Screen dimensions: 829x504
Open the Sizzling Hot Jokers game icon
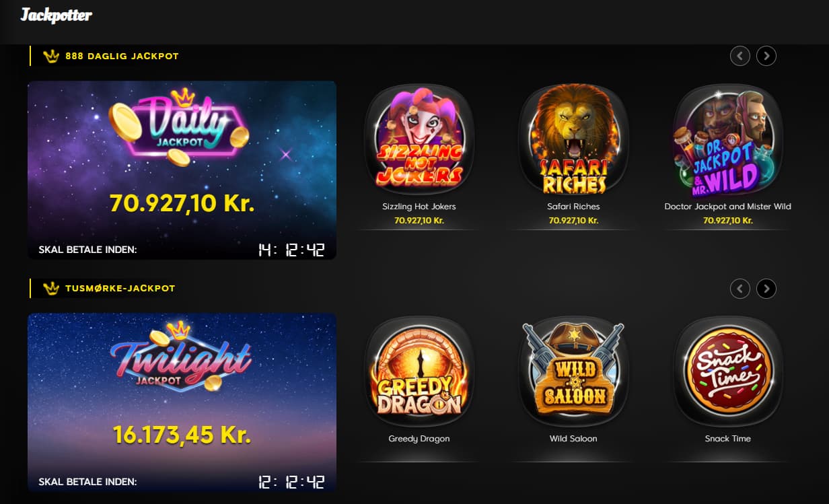click(x=419, y=139)
